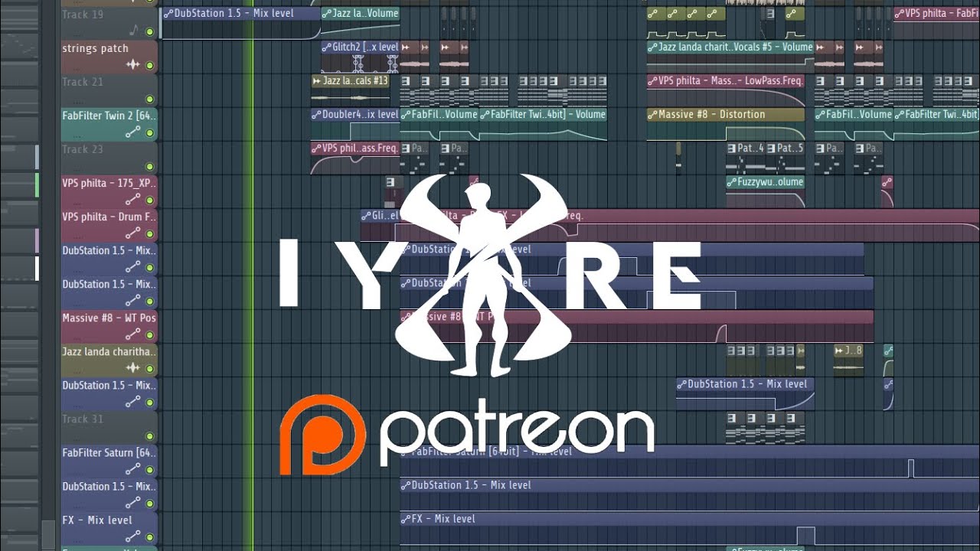This screenshot has height=551, width=980.
Task: Select the VPS philta - Drum F.. track name
Action: click(109, 217)
